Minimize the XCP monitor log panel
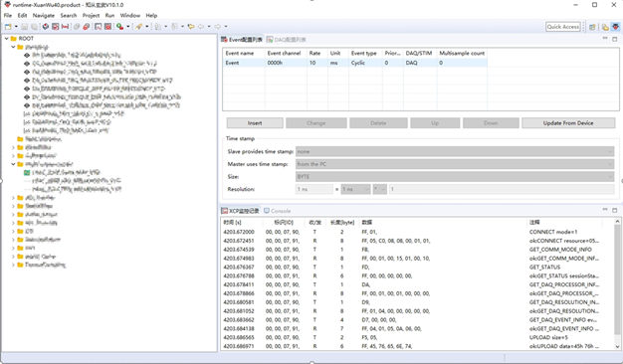This screenshot has width=623, height=364. pyautogui.click(x=605, y=210)
